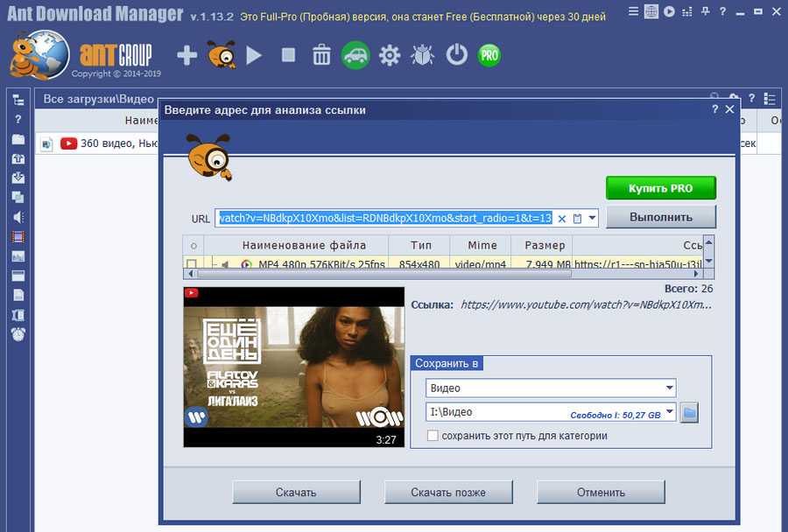Click the trash can delete icon
The width and height of the screenshot is (788, 532).
(321, 56)
